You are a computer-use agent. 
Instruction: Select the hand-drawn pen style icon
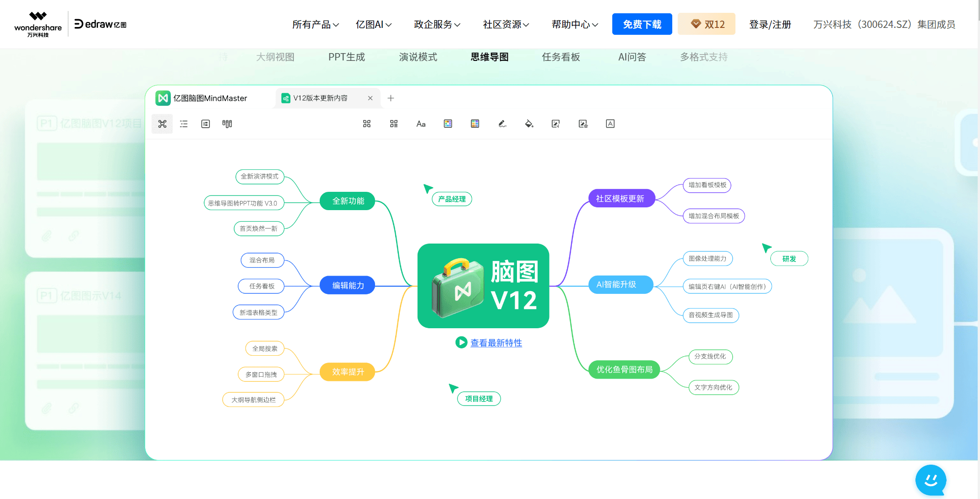pyautogui.click(x=502, y=124)
